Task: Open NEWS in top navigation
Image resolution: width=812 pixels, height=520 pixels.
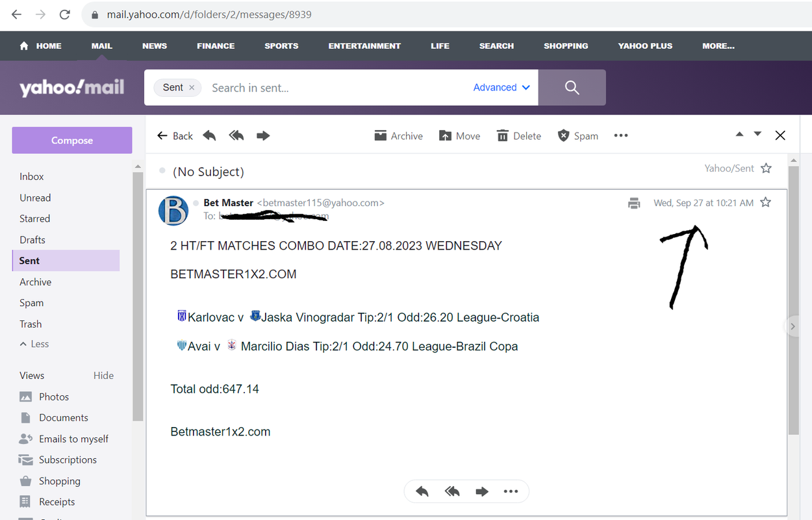Action: 155,46
